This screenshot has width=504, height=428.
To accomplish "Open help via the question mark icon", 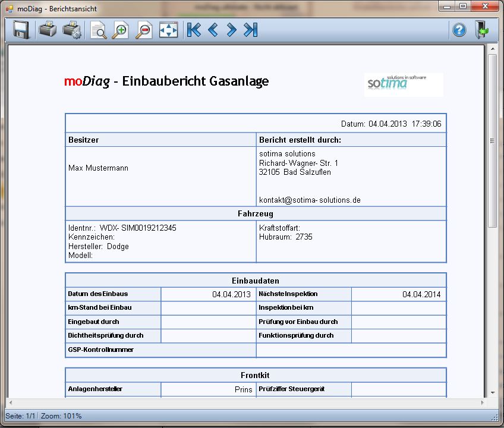I will point(459,30).
